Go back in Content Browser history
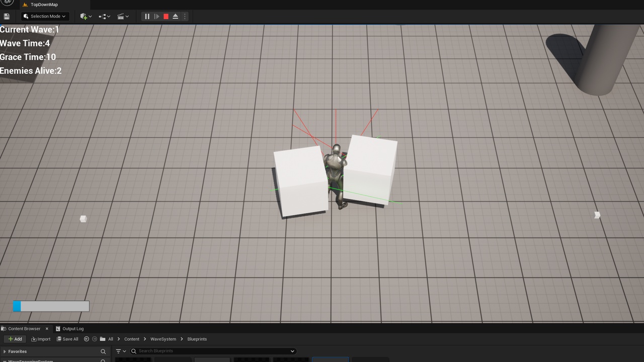644x362 pixels. (x=87, y=339)
